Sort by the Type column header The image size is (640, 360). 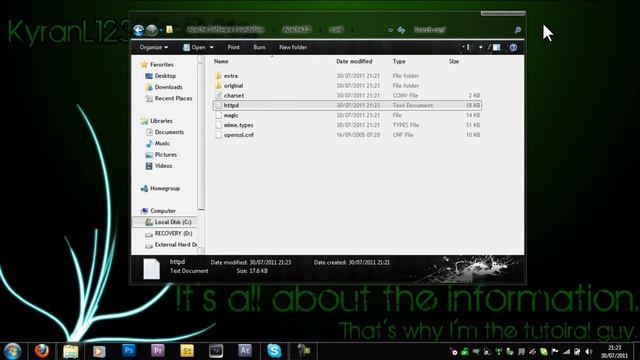click(x=399, y=61)
